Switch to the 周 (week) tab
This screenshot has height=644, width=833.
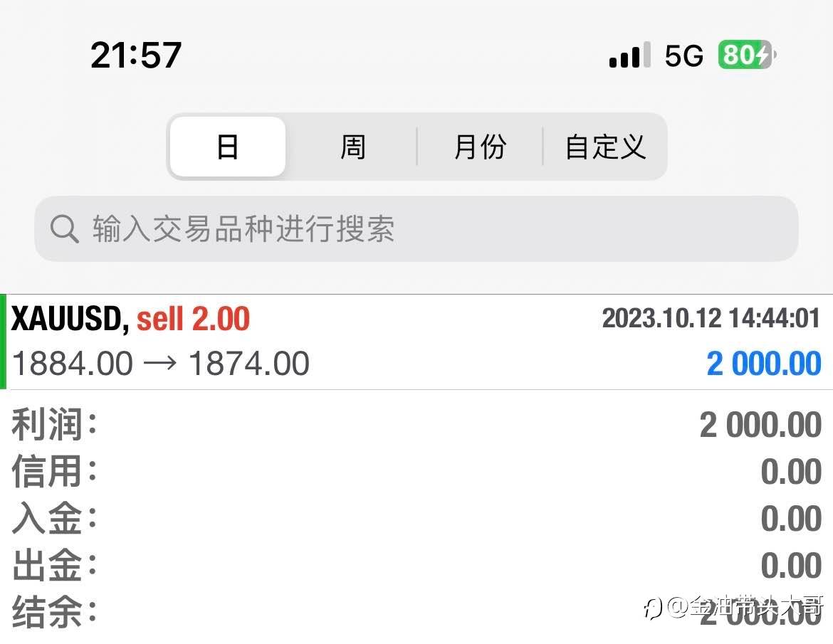click(352, 147)
